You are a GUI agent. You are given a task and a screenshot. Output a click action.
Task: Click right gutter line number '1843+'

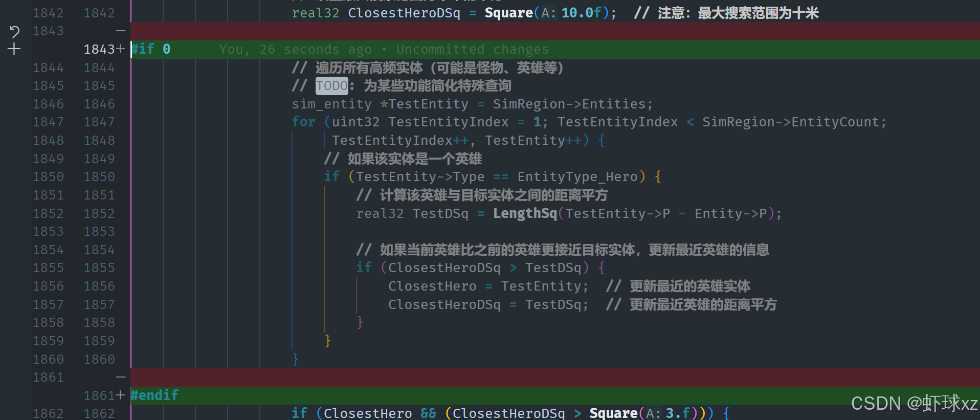[x=104, y=49]
